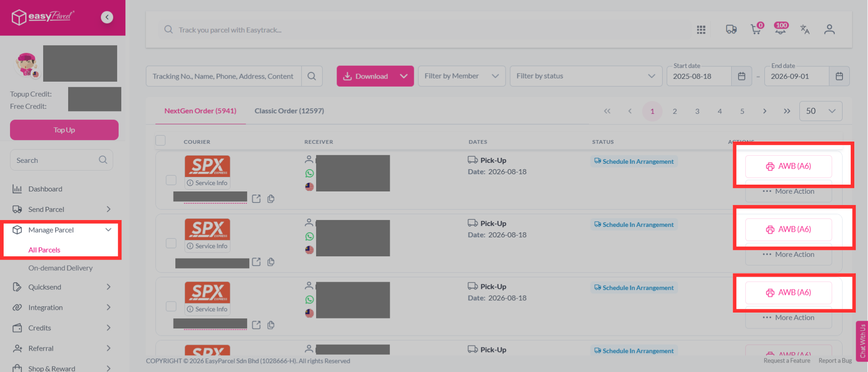This screenshot has width=868, height=372.
Task: Click the End date field 2026-09-01
Action: click(797, 76)
